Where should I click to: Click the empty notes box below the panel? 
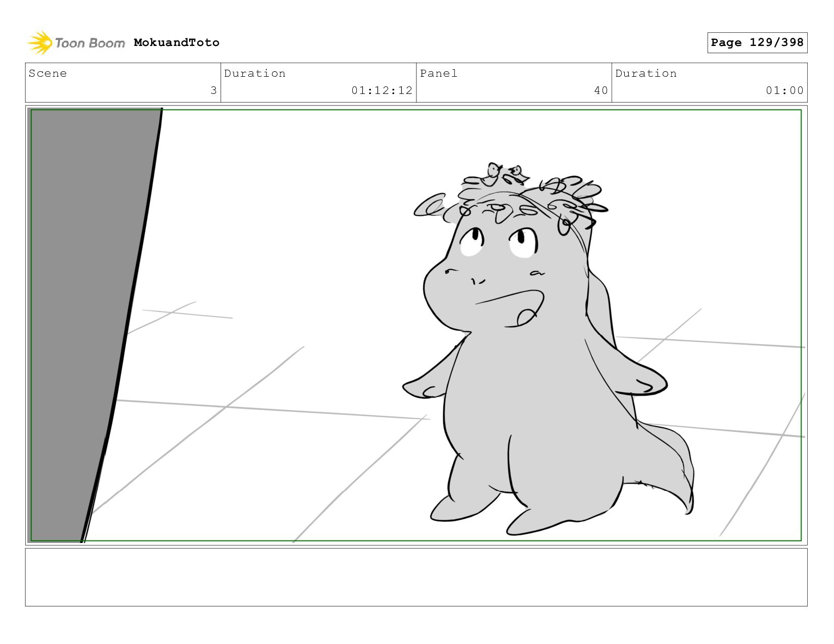[x=416, y=577]
